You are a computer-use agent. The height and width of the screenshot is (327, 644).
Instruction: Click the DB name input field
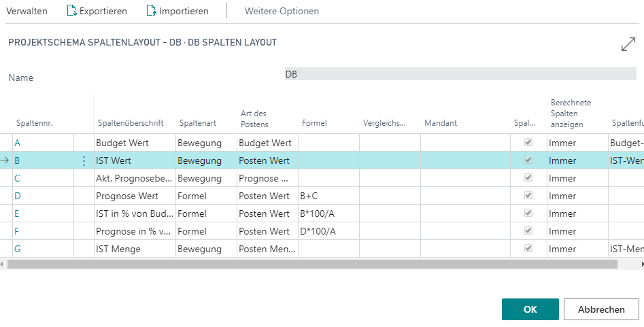(x=460, y=74)
